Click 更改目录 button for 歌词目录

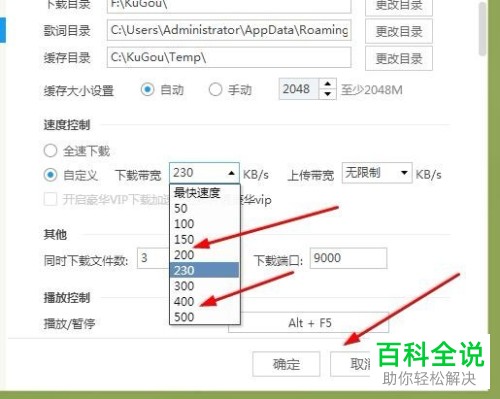399,31
